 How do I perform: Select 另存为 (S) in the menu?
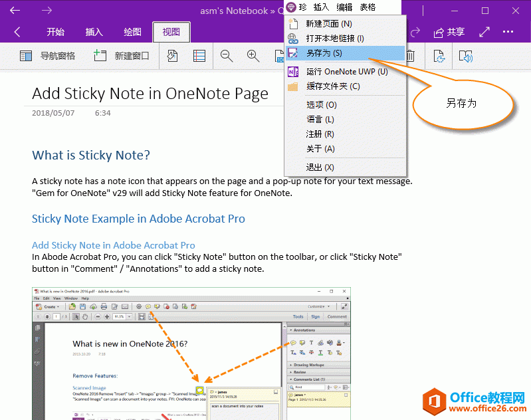pyautogui.click(x=346, y=53)
